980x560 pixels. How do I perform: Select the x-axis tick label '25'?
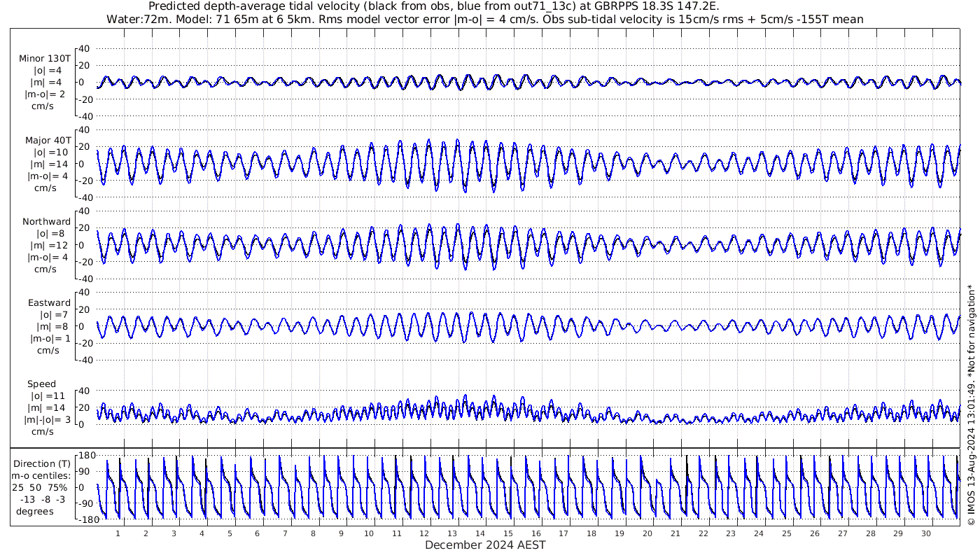pos(787,533)
